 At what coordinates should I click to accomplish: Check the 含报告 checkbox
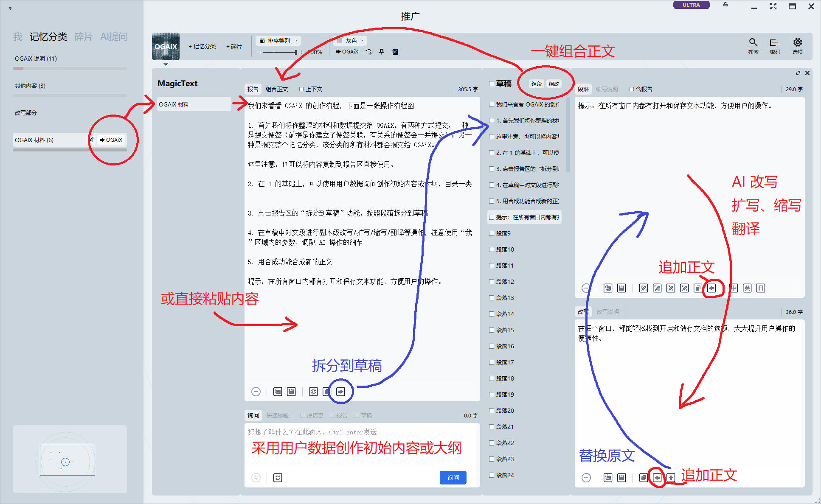[632, 89]
